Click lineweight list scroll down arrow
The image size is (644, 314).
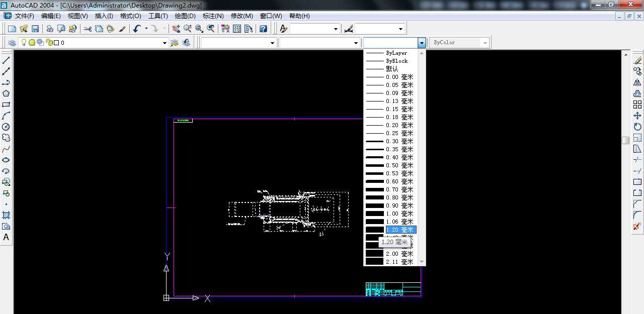pos(422,262)
